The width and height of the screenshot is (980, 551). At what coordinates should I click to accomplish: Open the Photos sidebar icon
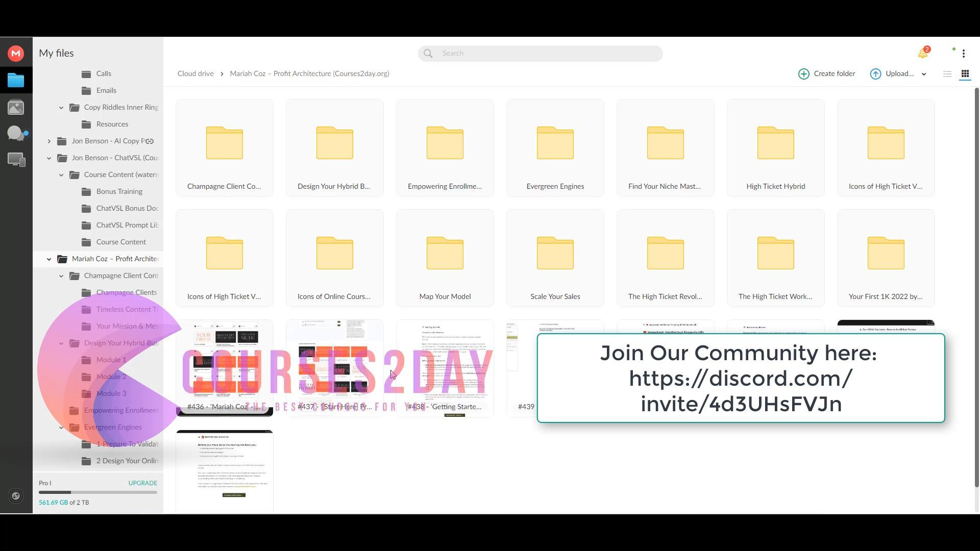click(x=16, y=108)
